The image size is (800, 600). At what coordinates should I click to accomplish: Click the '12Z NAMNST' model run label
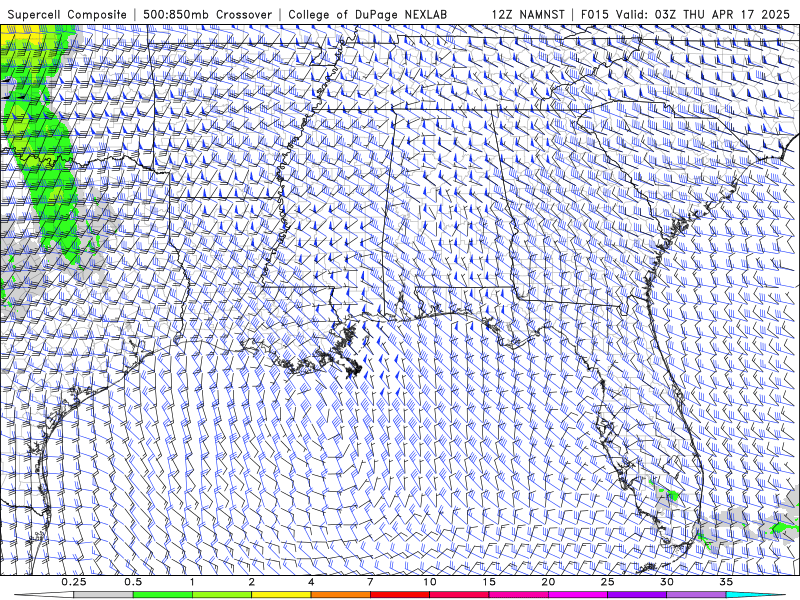click(528, 14)
